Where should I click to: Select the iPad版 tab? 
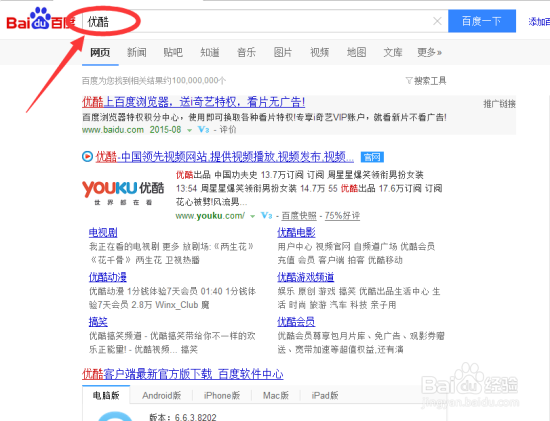[x=325, y=396]
